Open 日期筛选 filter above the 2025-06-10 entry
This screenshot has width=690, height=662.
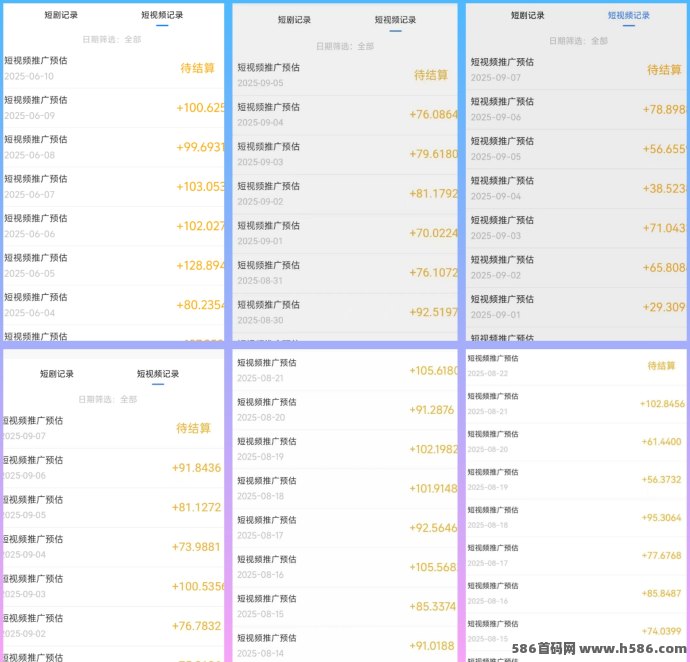[112, 40]
